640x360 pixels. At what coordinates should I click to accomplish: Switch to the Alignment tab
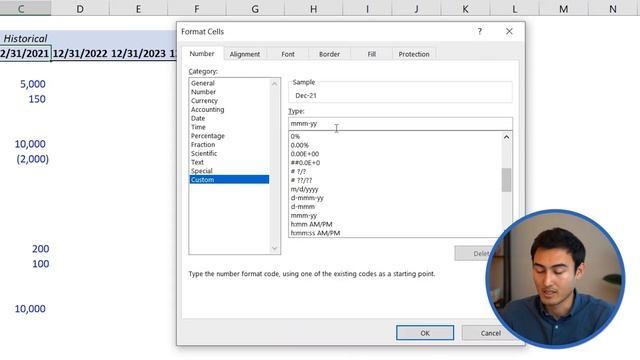pos(244,54)
